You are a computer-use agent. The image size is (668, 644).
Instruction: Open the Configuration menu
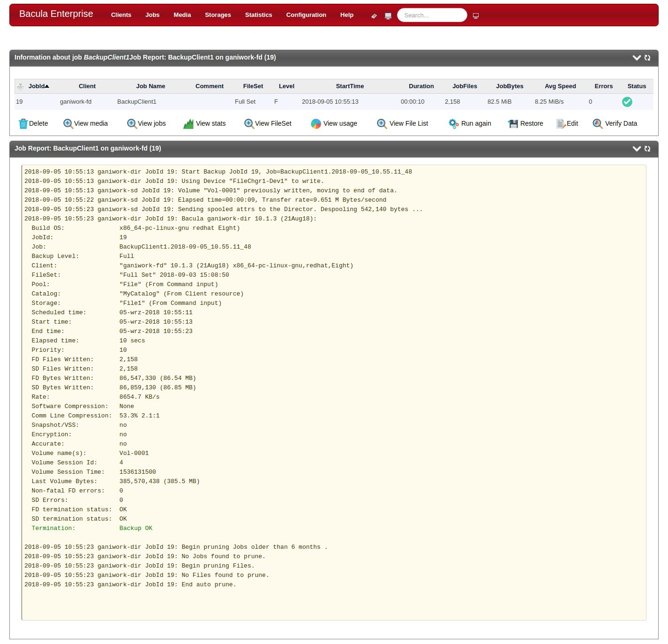(306, 15)
